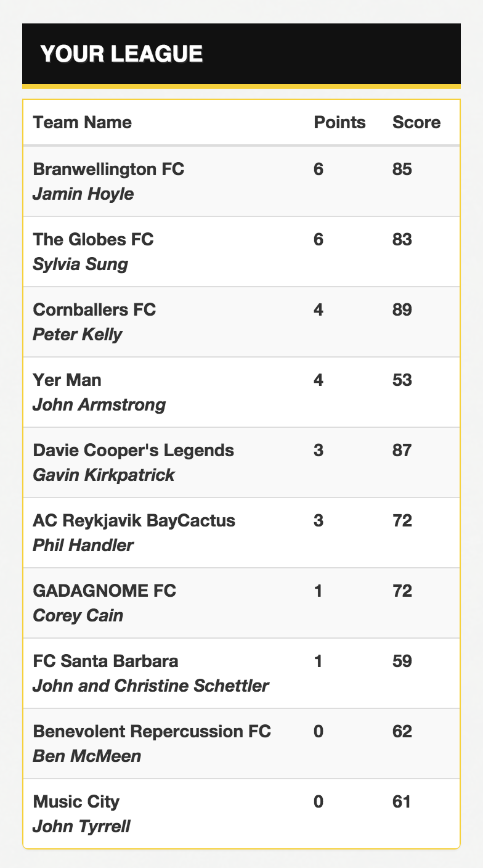Click the Yer Man team name
This screenshot has width=483, height=868.
pyautogui.click(x=67, y=380)
